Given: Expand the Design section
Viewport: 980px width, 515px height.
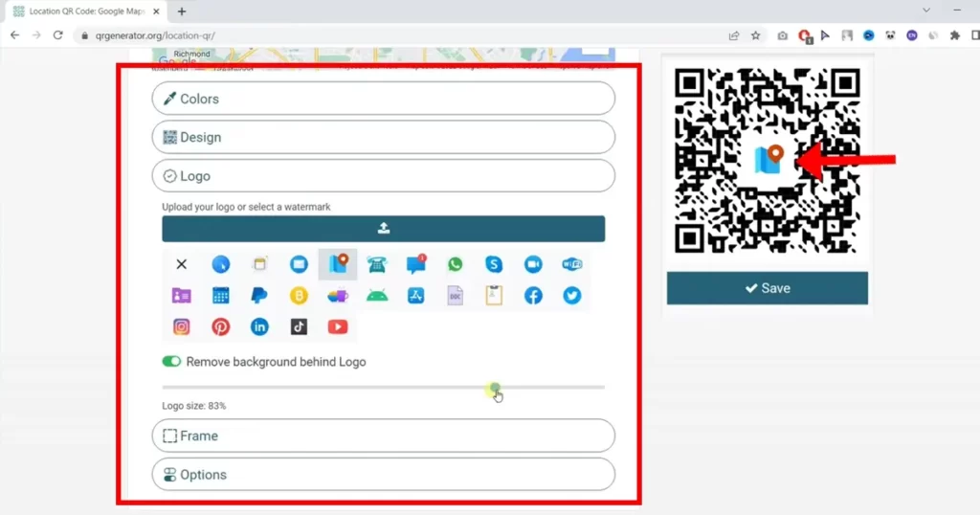Looking at the screenshot, I should [x=383, y=138].
